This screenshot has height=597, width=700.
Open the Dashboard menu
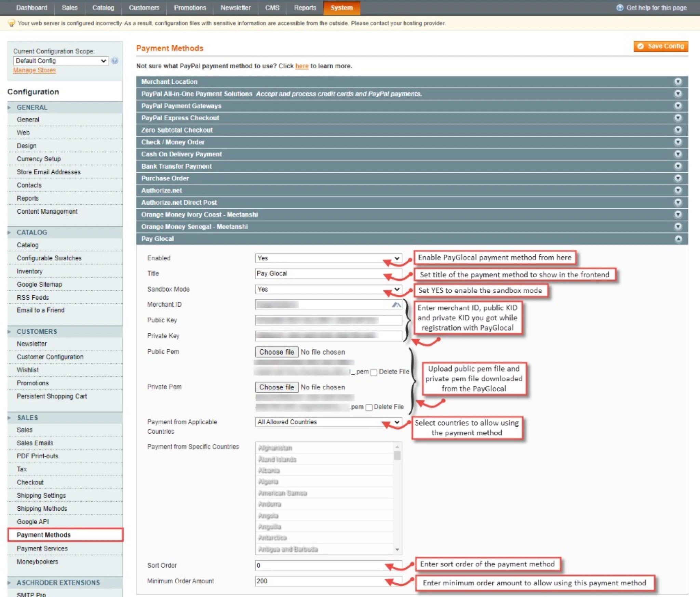32,8
